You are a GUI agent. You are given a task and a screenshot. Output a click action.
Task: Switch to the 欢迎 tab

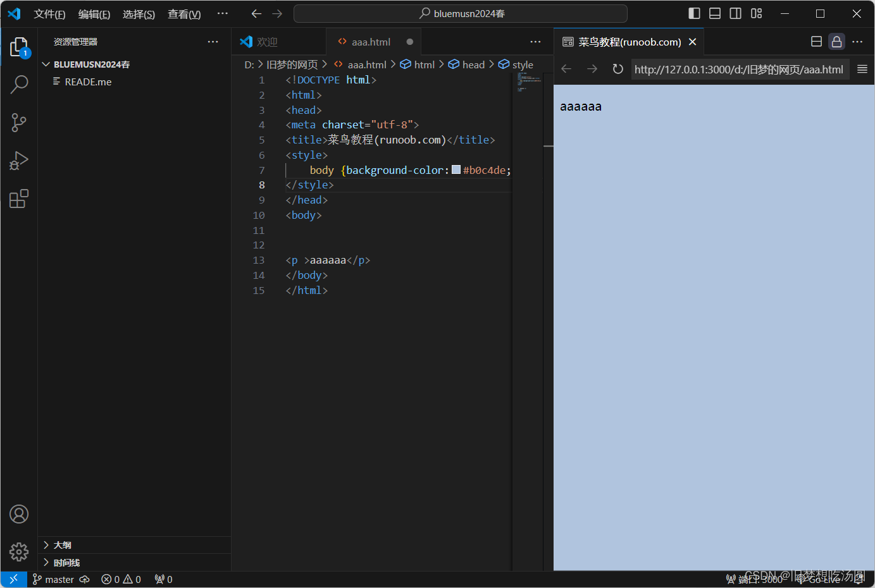278,42
